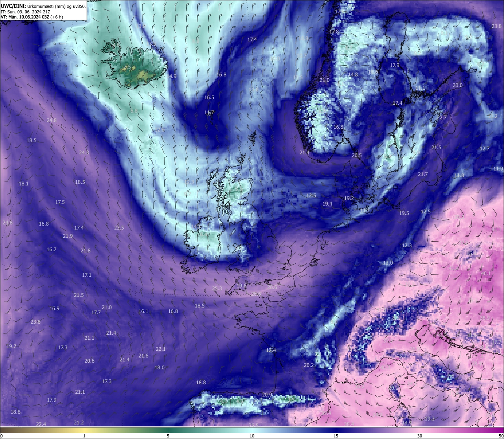Click the 23.5 value label
The width and height of the screenshot is (504, 439).
pyautogui.click(x=119, y=228)
